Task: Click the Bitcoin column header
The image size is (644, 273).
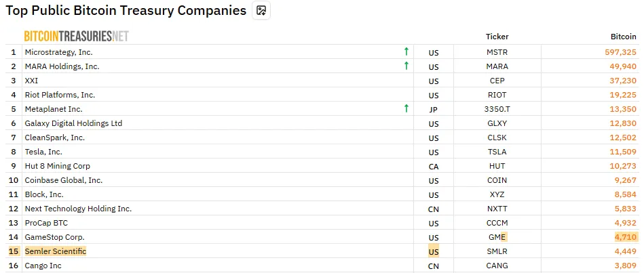Action: [624, 37]
